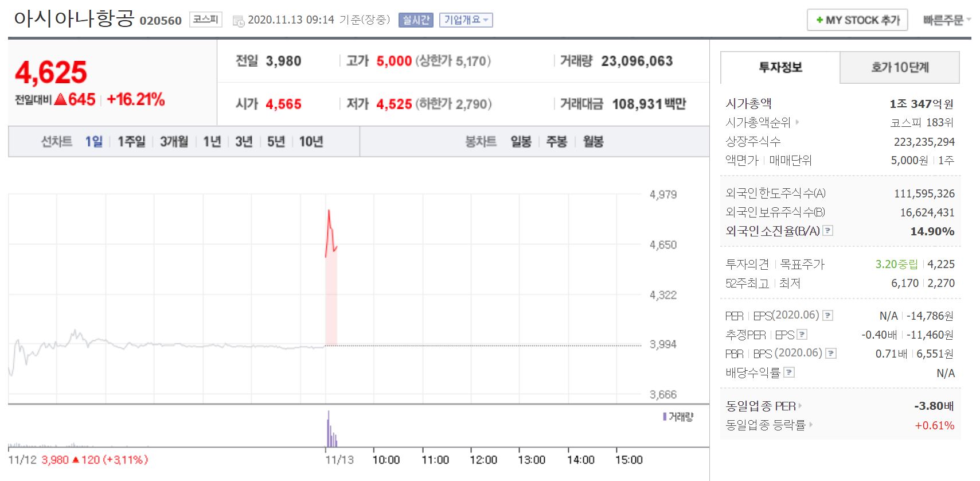Select the 1년 line chart period
The height and width of the screenshot is (481, 980).
pyautogui.click(x=212, y=141)
